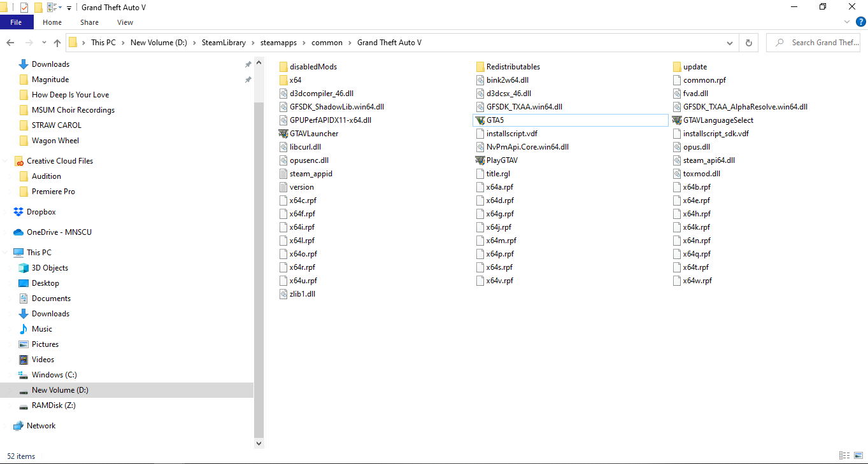Expand the Creative Cloud Files node

6,160
